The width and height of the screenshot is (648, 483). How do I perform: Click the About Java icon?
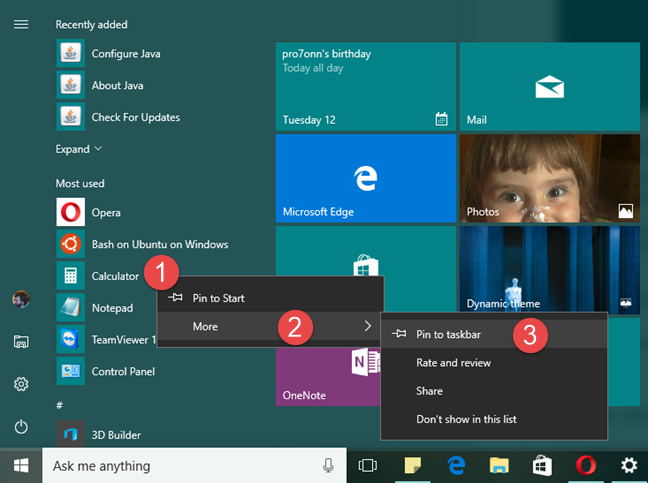(x=71, y=85)
